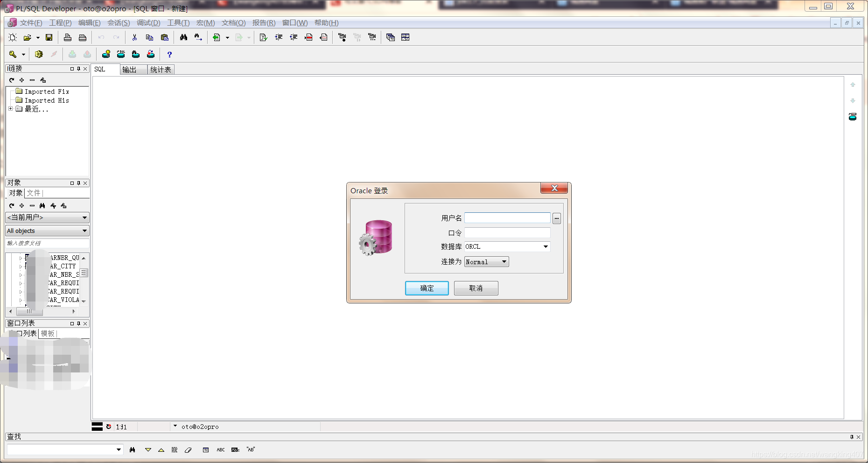Open the 文件(F) menu
This screenshot has width=868, height=463.
tap(31, 23)
